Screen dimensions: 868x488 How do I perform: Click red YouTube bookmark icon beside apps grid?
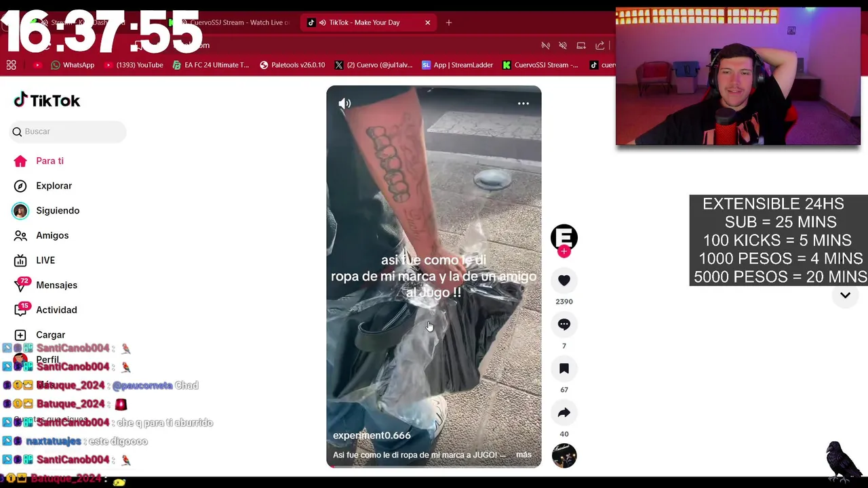(37, 65)
